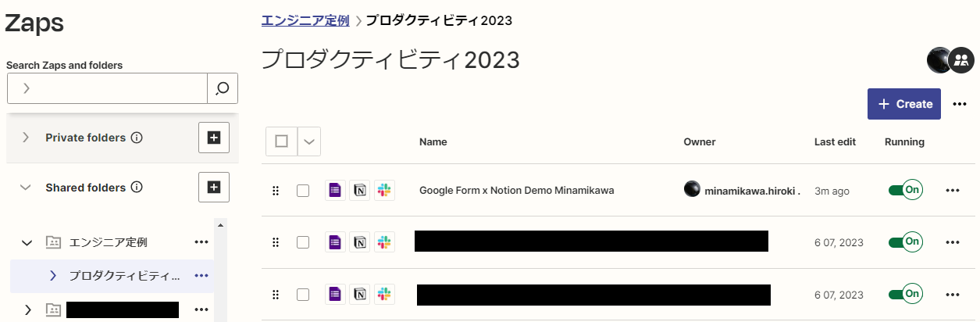This screenshot has width=980, height=322.
Task: Click the search magnifier icon
Action: 223,88
